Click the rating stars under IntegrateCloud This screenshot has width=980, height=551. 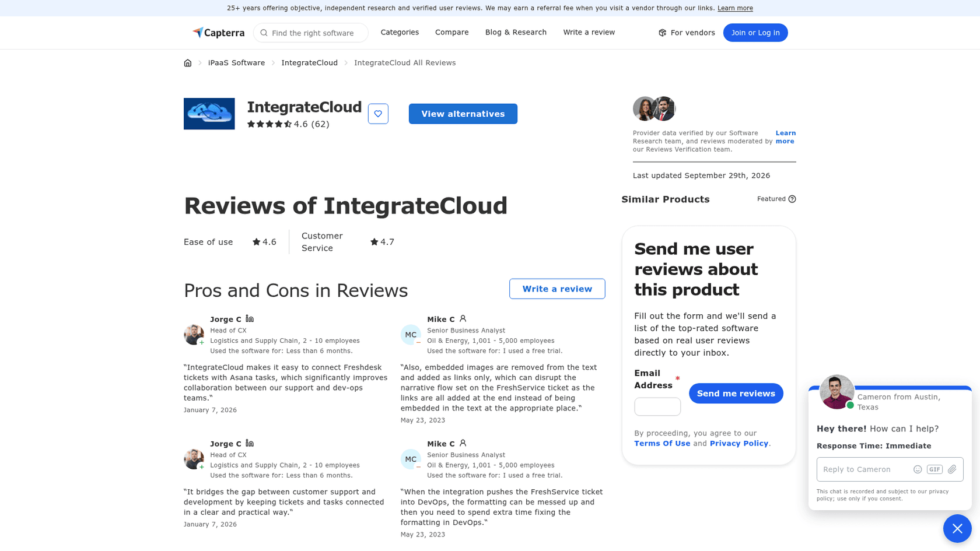pos(269,124)
